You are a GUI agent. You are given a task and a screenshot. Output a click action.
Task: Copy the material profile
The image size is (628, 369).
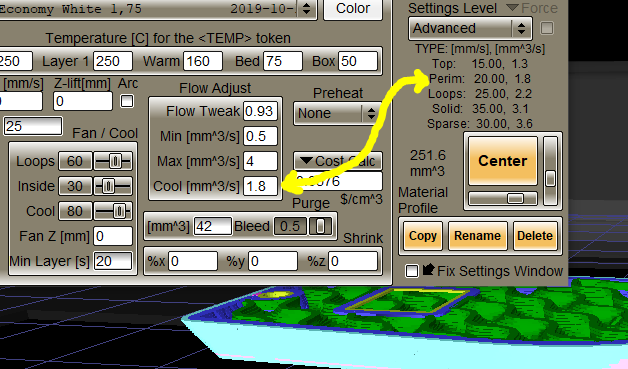(x=423, y=236)
